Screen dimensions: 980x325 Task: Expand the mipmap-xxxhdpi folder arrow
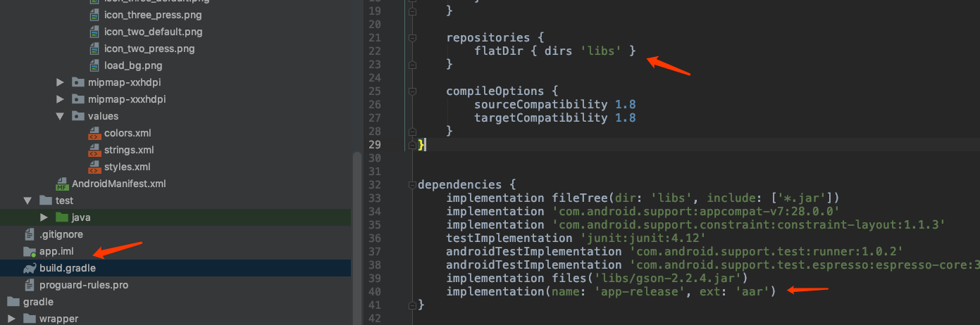coord(61,99)
